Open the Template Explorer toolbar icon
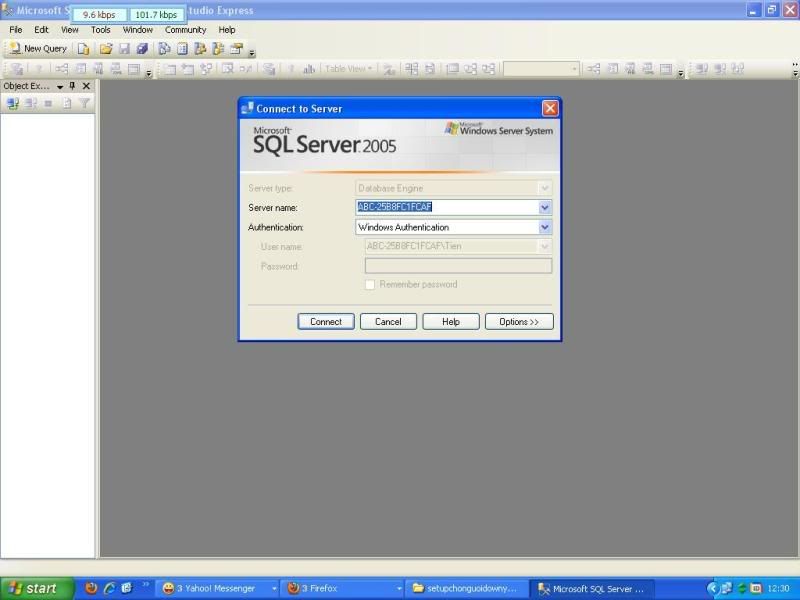The width and height of the screenshot is (800, 600). (x=218, y=49)
